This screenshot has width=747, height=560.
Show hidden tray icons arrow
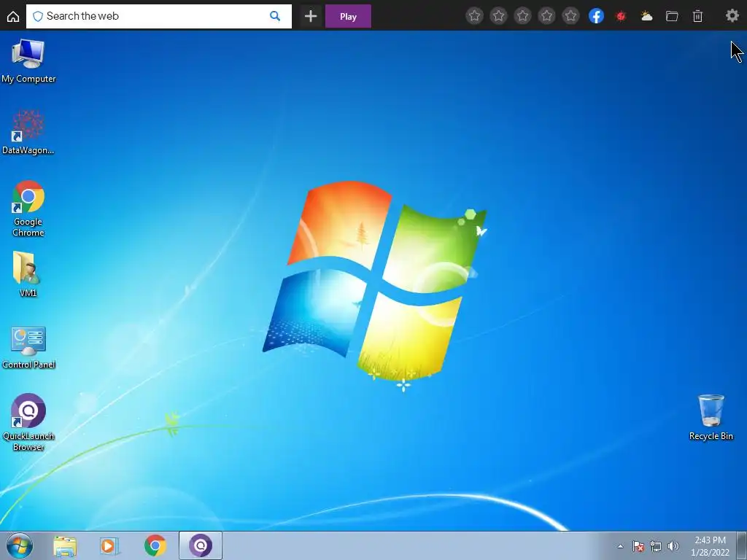pos(620,546)
